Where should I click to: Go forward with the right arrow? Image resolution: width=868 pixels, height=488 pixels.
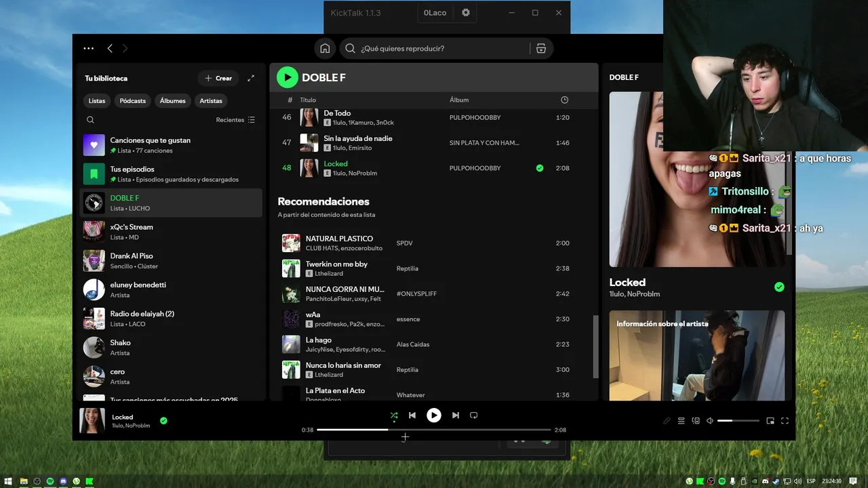pyautogui.click(x=125, y=48)
